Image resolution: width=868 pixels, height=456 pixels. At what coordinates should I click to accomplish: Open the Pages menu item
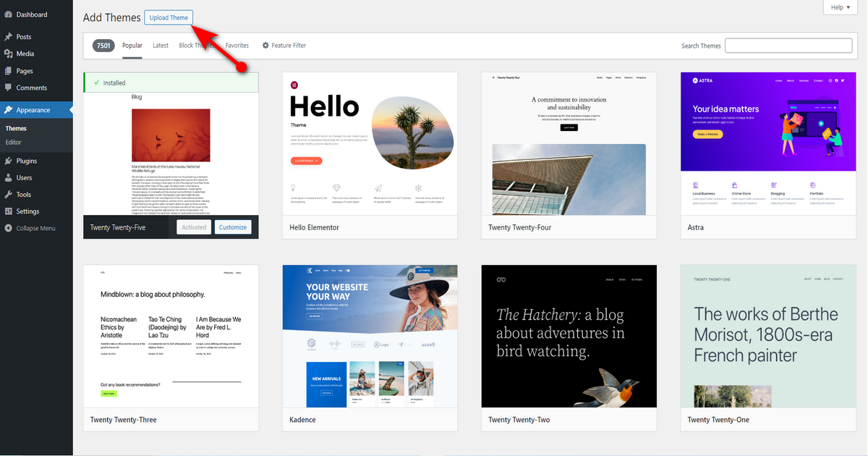coord(36,71)
